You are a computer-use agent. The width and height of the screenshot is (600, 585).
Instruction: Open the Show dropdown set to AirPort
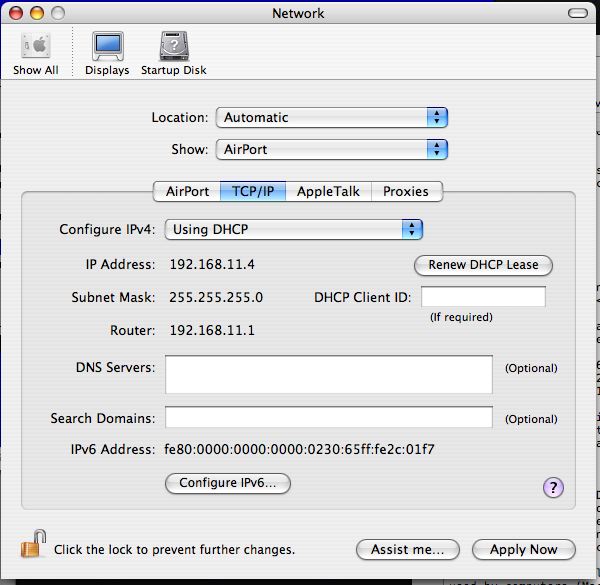[x=331, y=149]
